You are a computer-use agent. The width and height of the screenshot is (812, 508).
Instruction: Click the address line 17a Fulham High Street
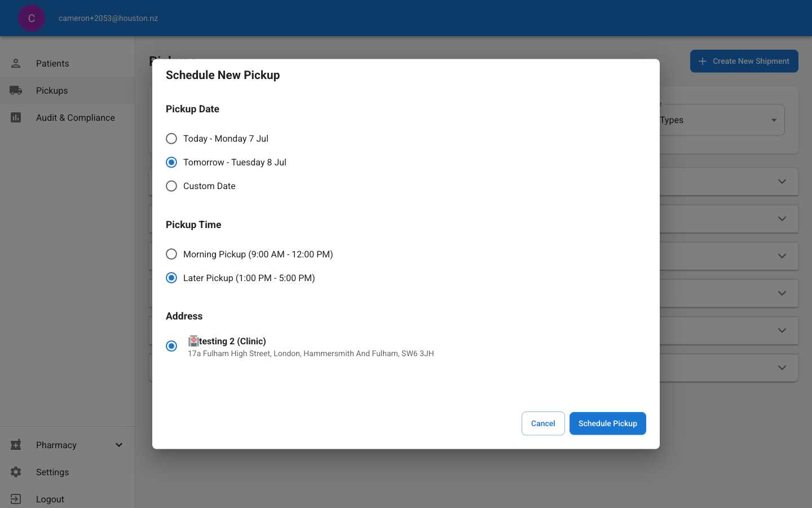[x=311, y=354]
